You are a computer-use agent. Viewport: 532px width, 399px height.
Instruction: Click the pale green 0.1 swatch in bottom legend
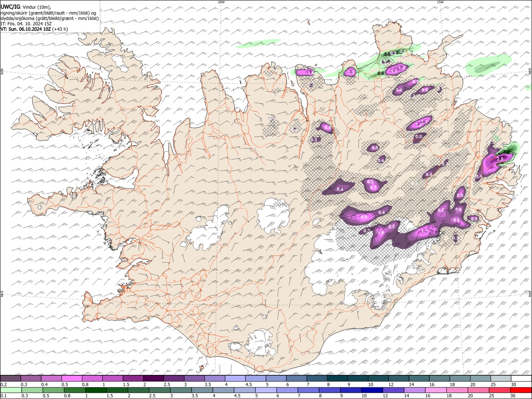[x=11, y=390]
